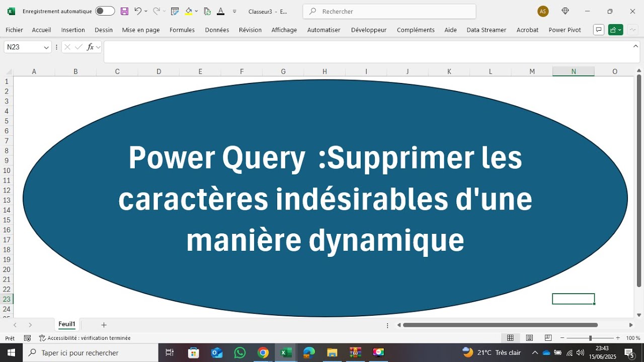Click the macro recording status icon
This screenshot has height=362, width=644.
[28, 338]
